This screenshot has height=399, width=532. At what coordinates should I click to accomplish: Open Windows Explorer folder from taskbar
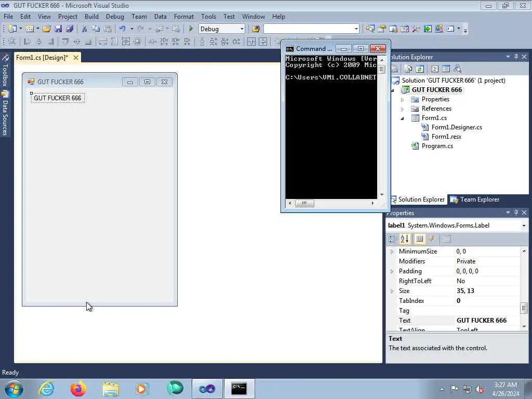click(110, 389)
